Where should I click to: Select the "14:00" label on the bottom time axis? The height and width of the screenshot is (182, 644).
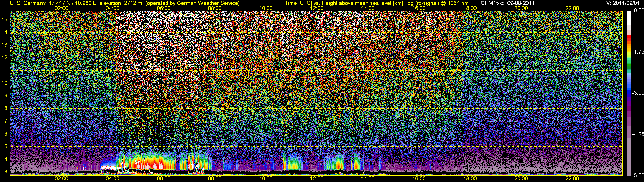[x=368, y=179]
